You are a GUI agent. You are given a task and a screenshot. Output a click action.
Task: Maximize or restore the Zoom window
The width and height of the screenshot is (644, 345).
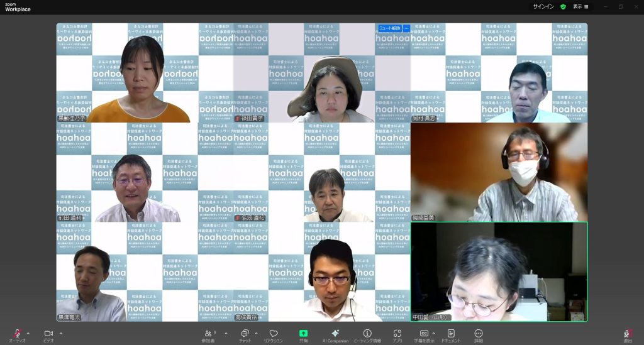point(621,6)
